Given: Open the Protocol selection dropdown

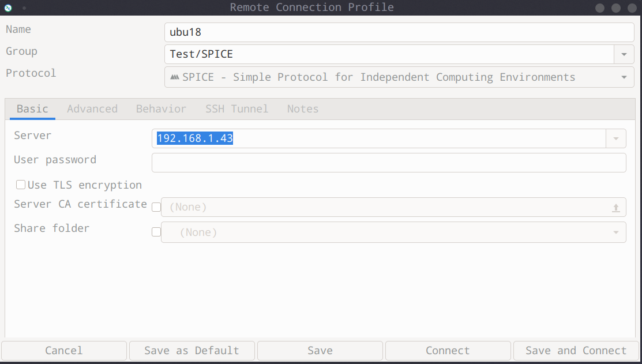Looking at the screenshot, I should [x=624, y=77].
